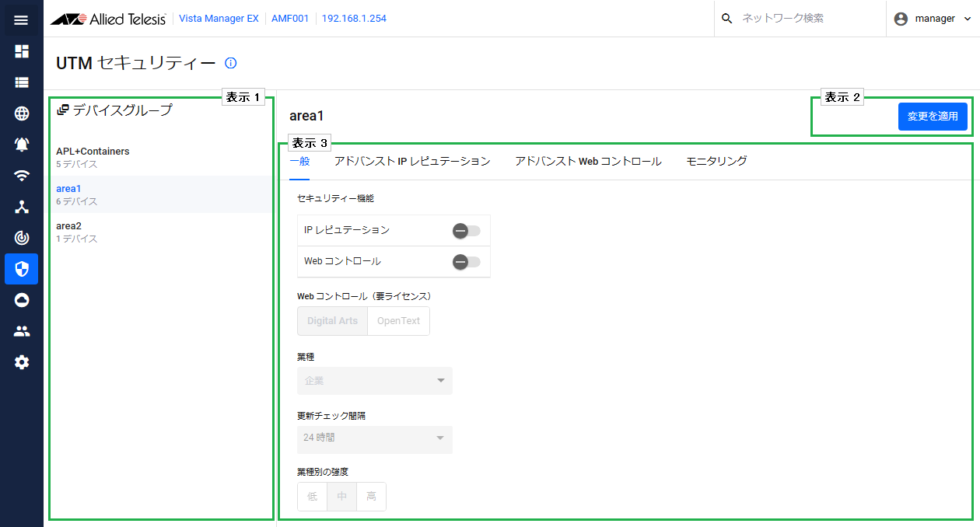
Task: Open the user management people icon
Action: [22, 331]
